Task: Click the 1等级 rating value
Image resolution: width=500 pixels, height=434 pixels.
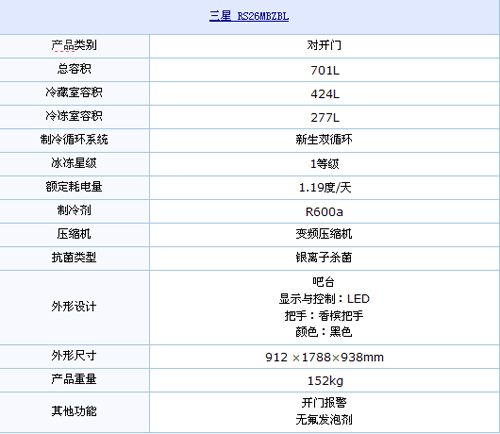Action: [x=325, y=164]
